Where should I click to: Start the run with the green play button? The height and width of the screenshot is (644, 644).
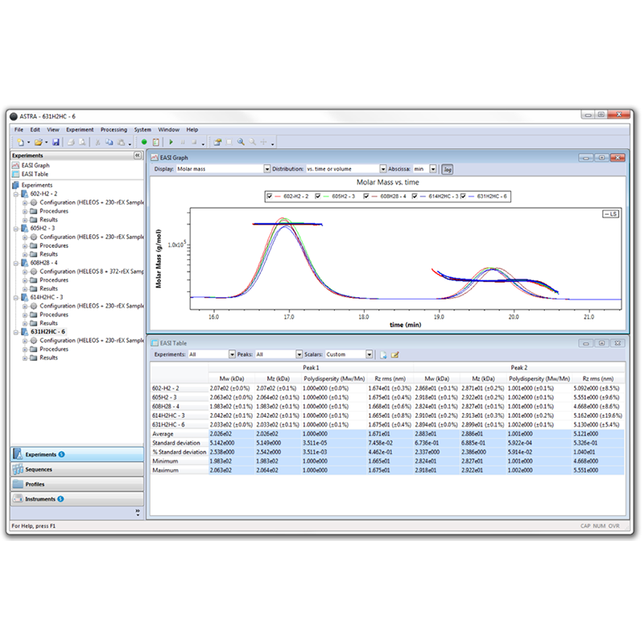coord(171,142)
